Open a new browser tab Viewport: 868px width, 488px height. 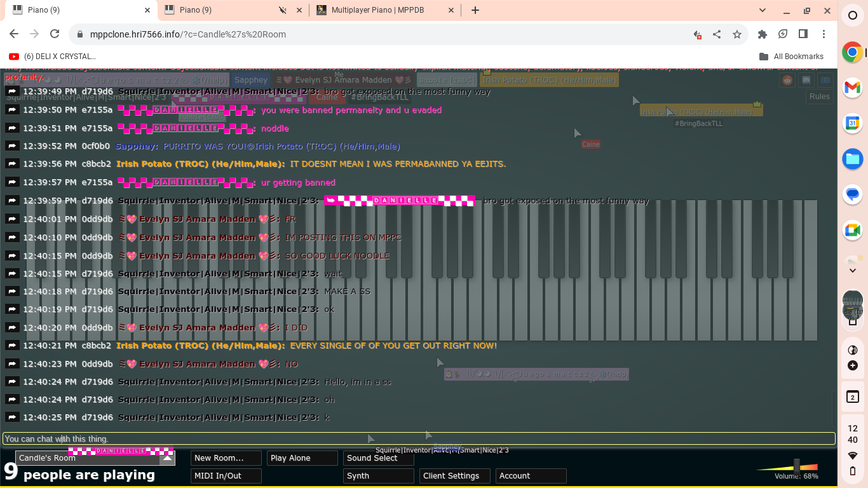click(475, 10)
